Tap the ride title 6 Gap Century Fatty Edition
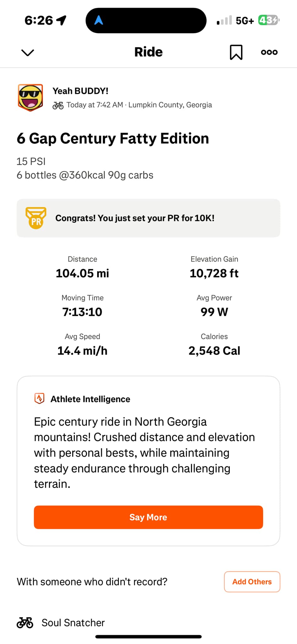Image resolution: width=297 pixels, height=644 pixels. [x=113, y=138]
